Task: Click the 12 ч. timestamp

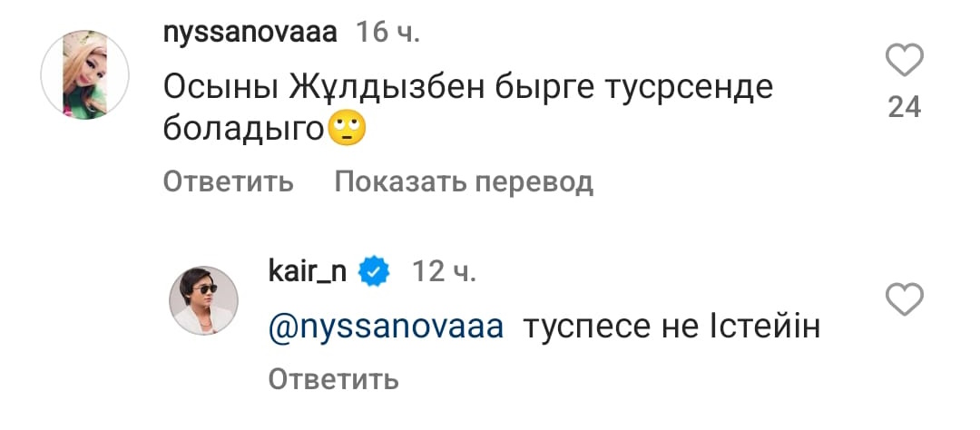Action: pos(445,272)
